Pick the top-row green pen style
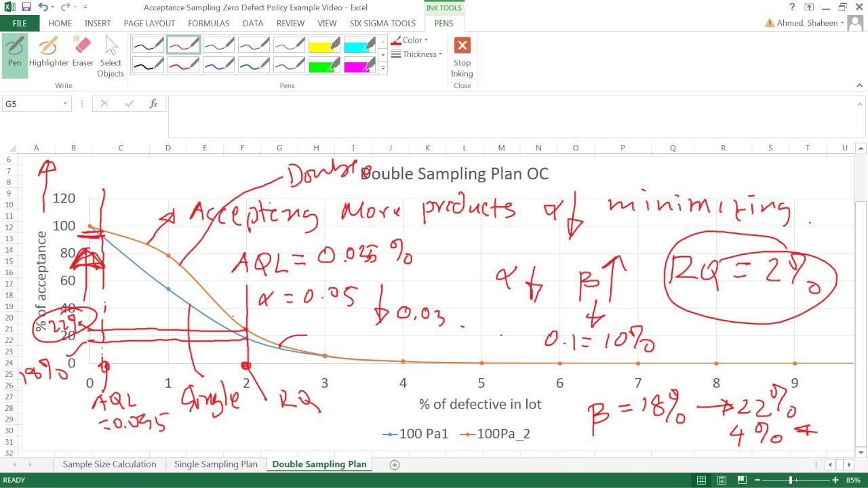The height and width of the screenshot is (488, 868). tap(254, 45)
